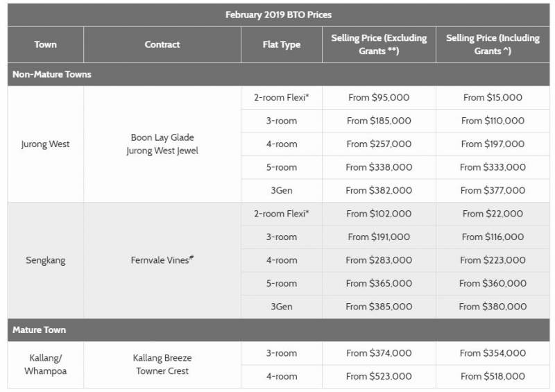The image size is (555, 392).
Task: Select the From $385,000 price cell
Action: point(379,307)
